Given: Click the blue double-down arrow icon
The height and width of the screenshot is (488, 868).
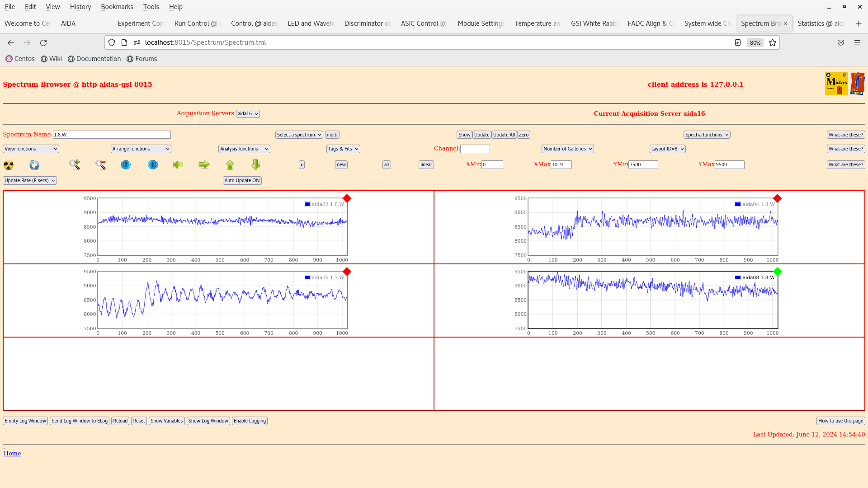Looking at the screenshot, I should (126, 165).
